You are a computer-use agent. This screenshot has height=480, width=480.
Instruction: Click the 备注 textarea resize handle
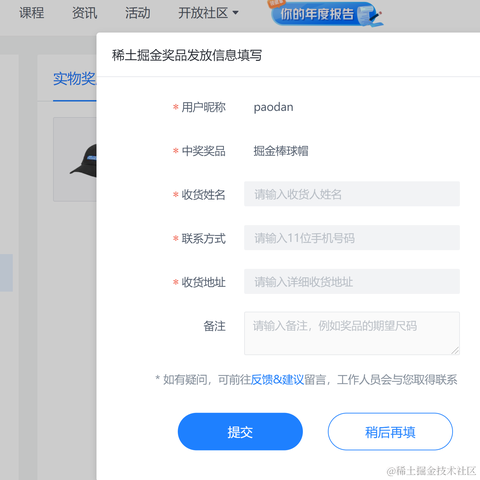[455, 350]
